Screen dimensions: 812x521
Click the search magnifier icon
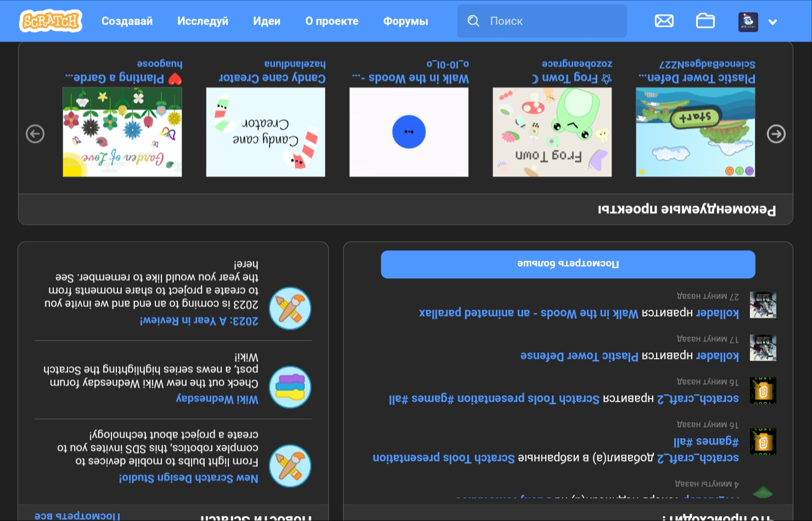[x=473, y=20]
